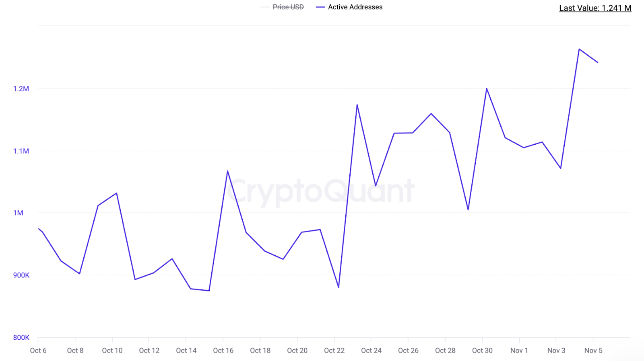Open the Last Value 1.241 M link
The width and height of the screenshot is (644, 361).
(595, 8)
